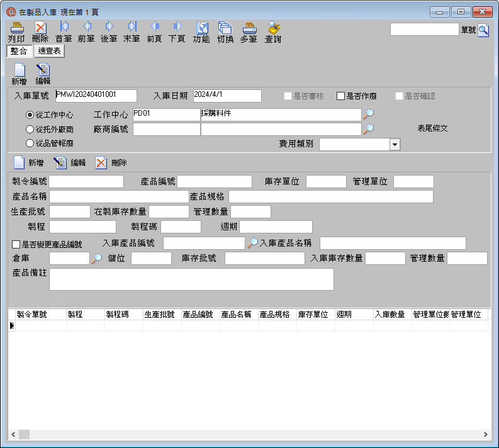Viewport: 499px width, 448px height.
Task: Go to previous record with 前筆
Action: (87, 26)
